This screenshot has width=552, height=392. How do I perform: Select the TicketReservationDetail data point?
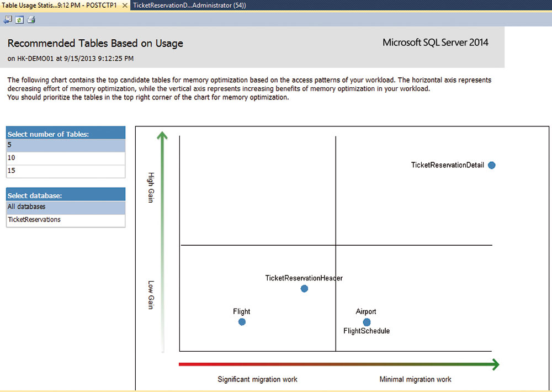[491, 165]
